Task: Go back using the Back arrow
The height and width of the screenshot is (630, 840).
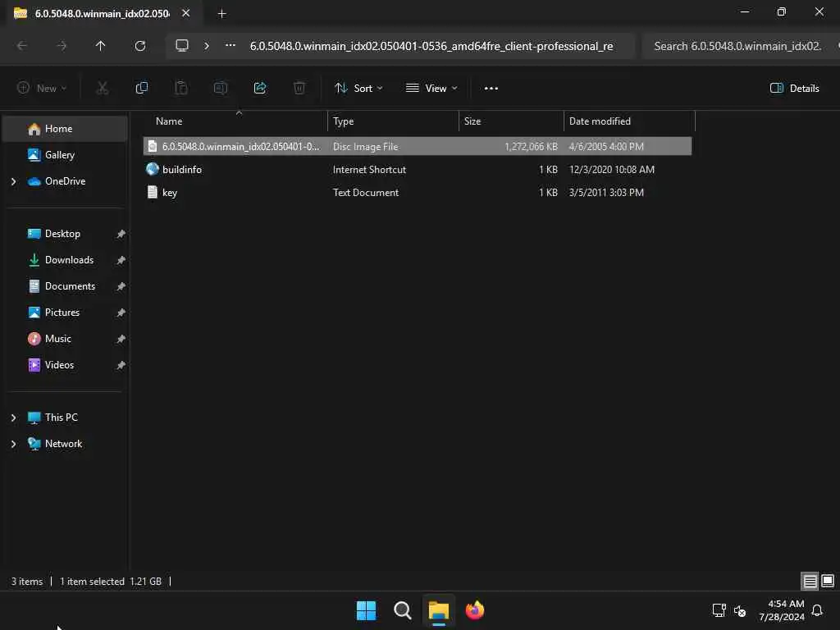Action: coord(22,46)
